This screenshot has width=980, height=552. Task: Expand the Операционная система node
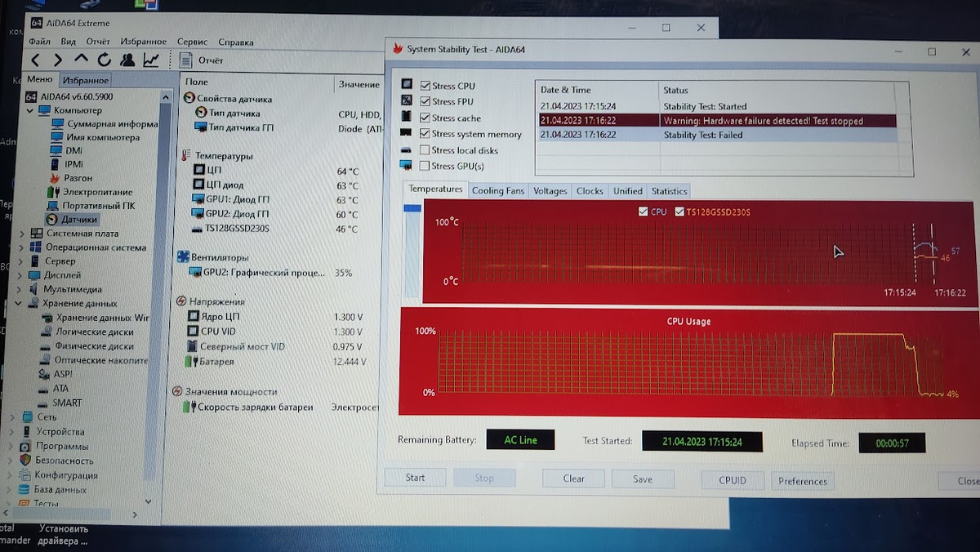22,247
